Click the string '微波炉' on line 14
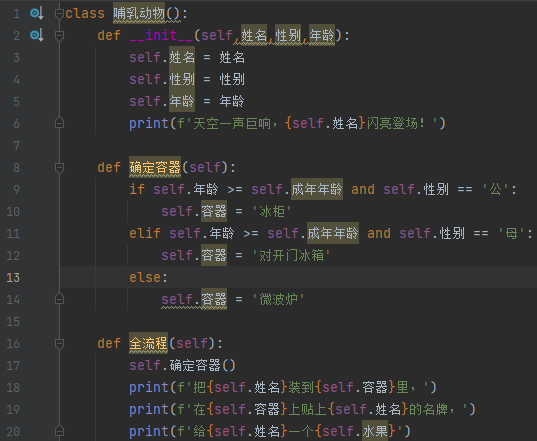This screenshot has height=441, width=537. click(278, 300)
